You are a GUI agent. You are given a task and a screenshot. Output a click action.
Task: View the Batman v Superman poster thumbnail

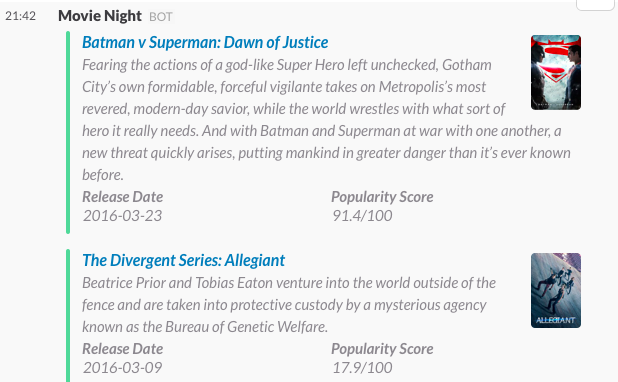pos(556,72)
